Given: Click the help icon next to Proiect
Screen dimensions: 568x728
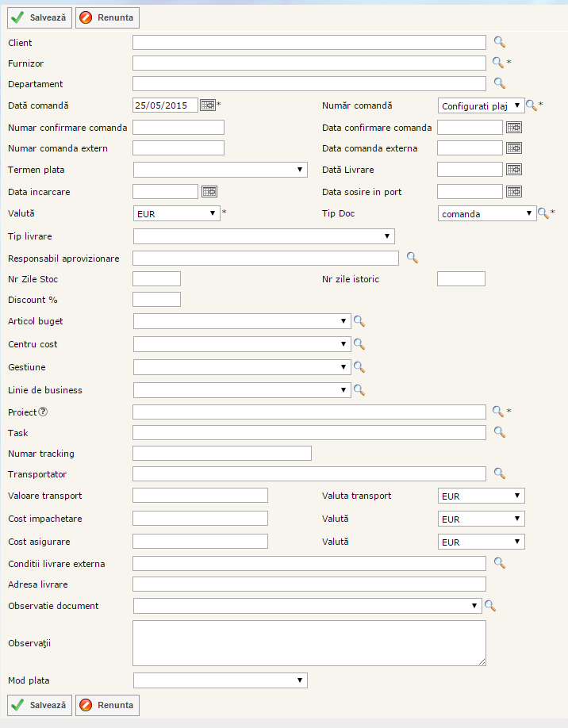Looking at the screenshot, I should point(43,412).
